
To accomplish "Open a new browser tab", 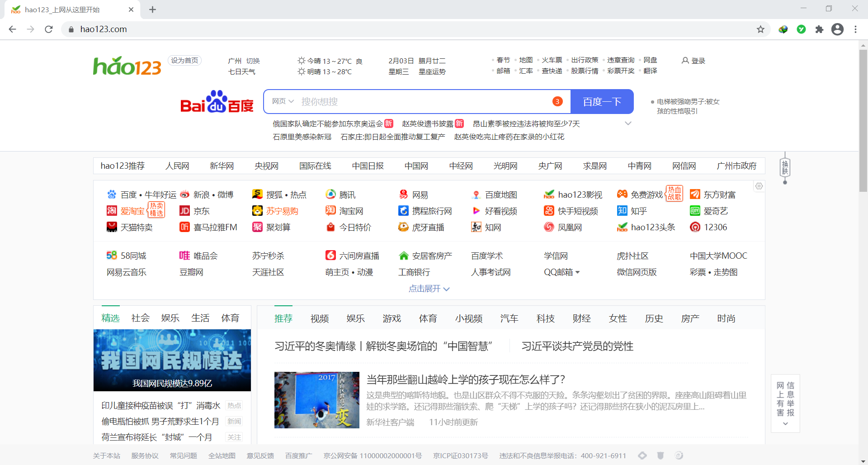I will click(152, 9).
